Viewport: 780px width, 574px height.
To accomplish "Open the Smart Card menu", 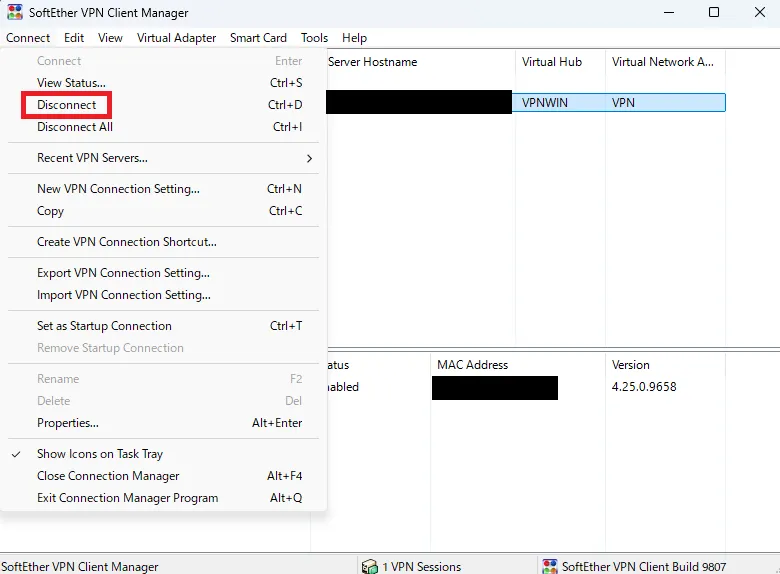I will coord(258,38).
